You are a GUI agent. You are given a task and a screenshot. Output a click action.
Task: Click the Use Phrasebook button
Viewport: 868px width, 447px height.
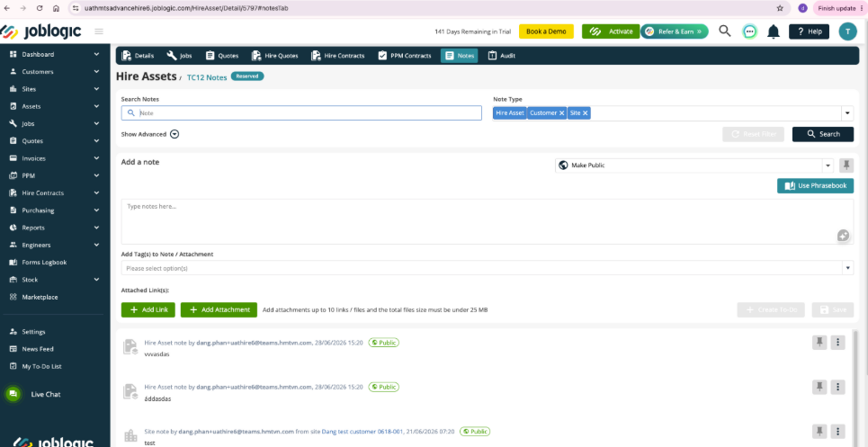pyautogui.click(x=815, y=186)
